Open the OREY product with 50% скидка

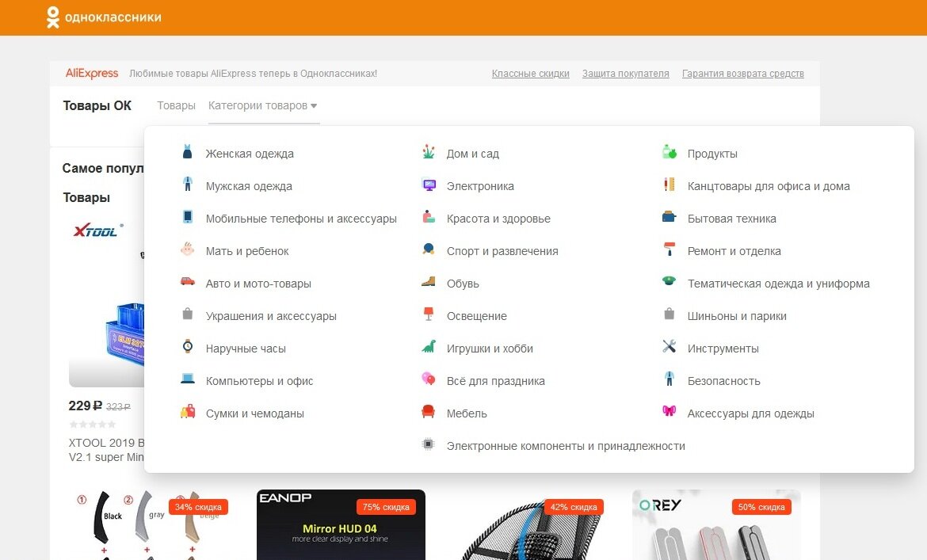tap(716, 524)
